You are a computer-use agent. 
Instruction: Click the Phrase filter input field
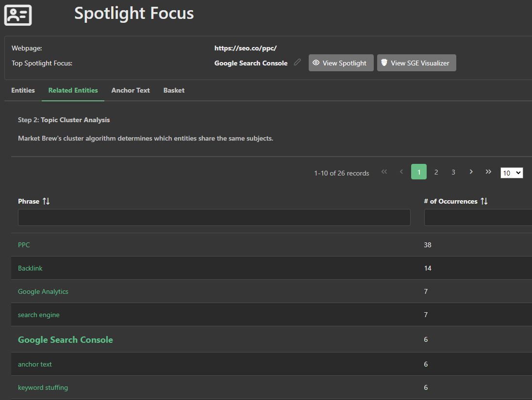coord(214,218)
